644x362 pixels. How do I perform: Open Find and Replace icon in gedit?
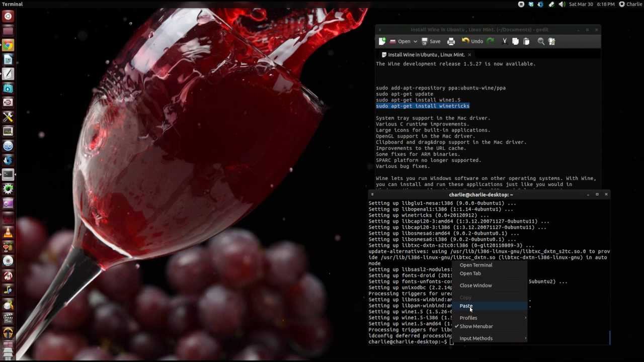tap(552, 41)
